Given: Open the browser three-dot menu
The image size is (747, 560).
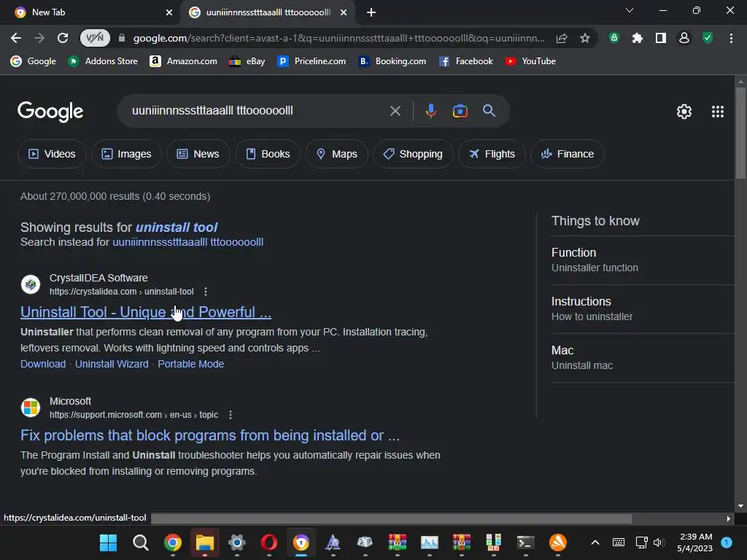Looking at the screenshot, I should point(731,38).
